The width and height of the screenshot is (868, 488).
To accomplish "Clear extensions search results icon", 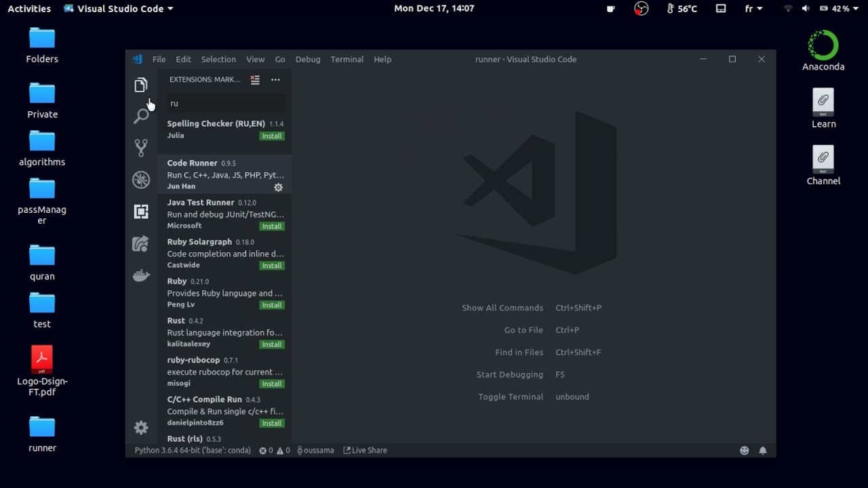I will pyautogui.click(x=255, y=80).
